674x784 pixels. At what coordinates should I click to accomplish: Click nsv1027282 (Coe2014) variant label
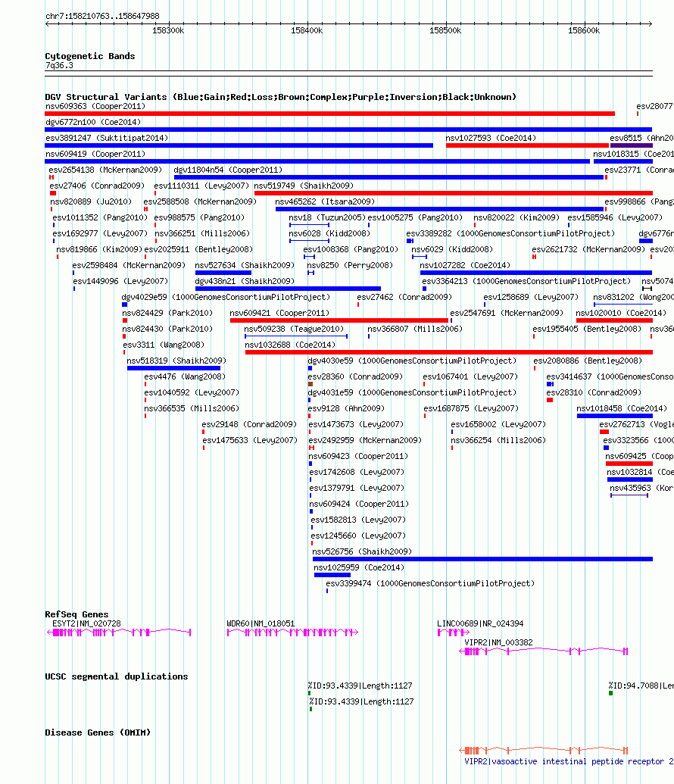(x=465, y=266)
